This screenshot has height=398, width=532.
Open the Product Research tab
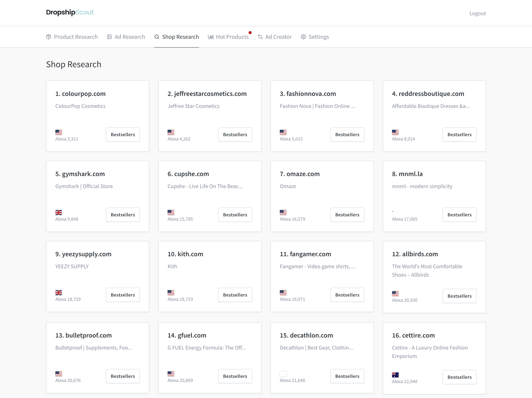72,37
